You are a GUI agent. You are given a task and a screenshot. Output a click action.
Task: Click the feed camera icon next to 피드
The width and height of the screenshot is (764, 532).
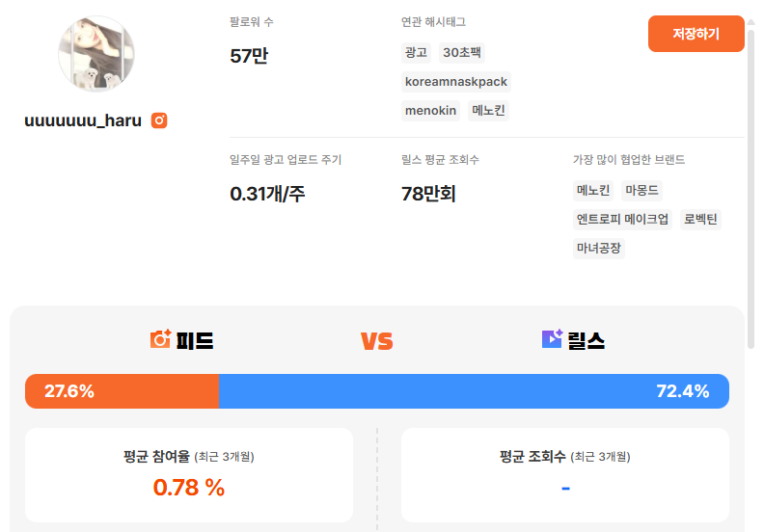(160, 339)
